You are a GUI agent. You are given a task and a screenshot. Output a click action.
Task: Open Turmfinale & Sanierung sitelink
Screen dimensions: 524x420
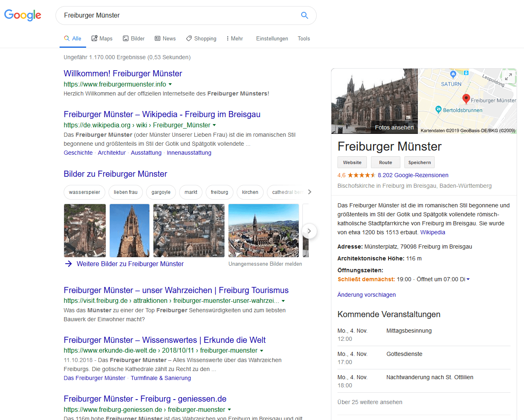coord(161,378)
